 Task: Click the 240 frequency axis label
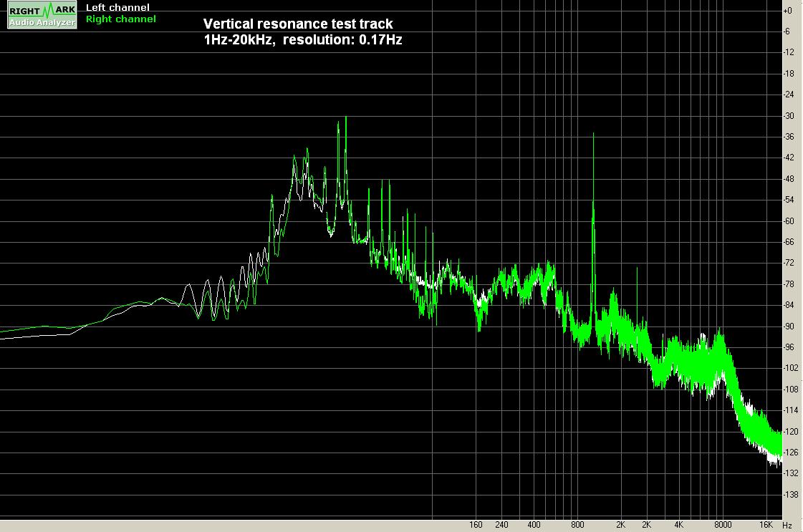502,526
